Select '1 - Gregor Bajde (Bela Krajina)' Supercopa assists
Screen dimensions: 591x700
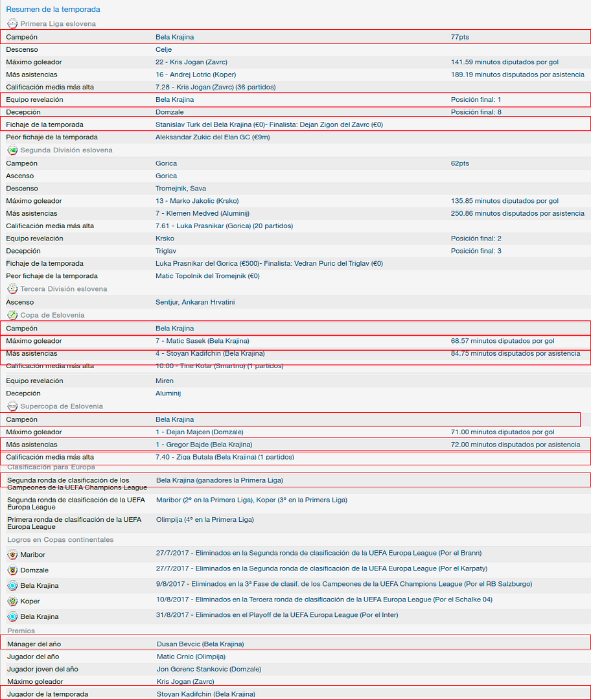pyautogui.click(x=204, y=445)
